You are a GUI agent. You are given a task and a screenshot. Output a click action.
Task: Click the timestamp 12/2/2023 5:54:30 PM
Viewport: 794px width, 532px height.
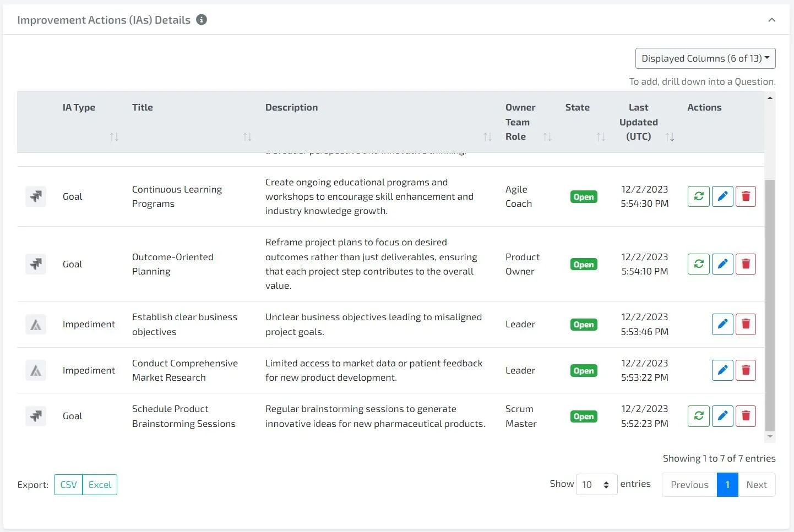[645, 196]
